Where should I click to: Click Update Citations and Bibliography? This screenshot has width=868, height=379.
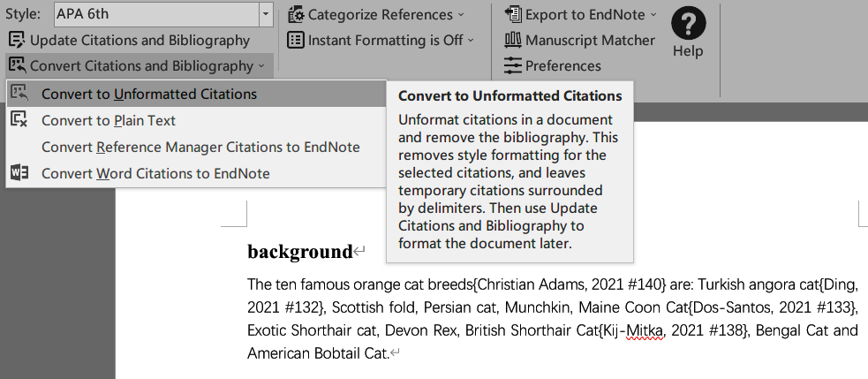(x=130, y=40)
